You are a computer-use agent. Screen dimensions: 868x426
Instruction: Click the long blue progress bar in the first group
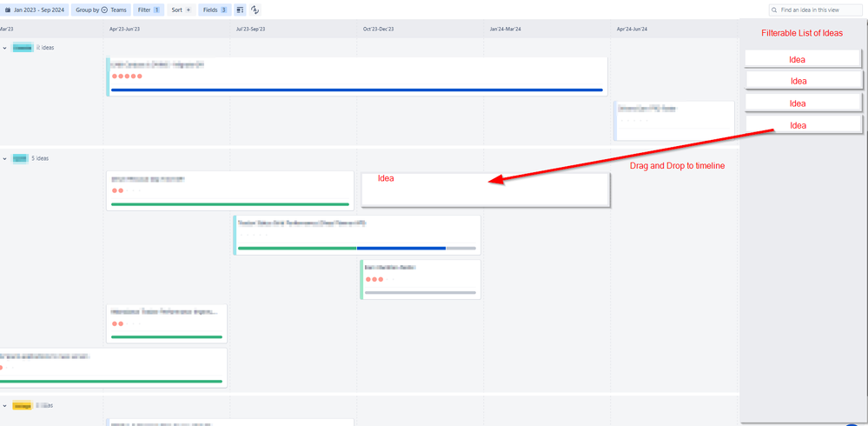click(x=357, y=90)
